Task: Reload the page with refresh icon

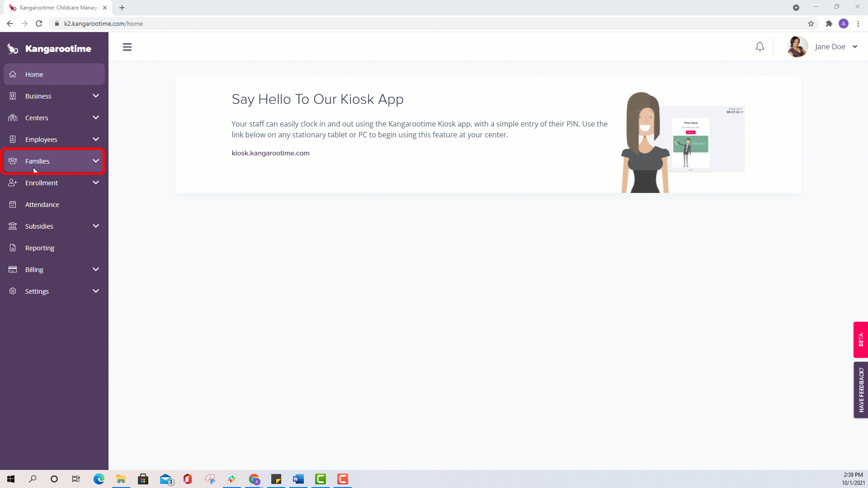Action: (39, 23)
